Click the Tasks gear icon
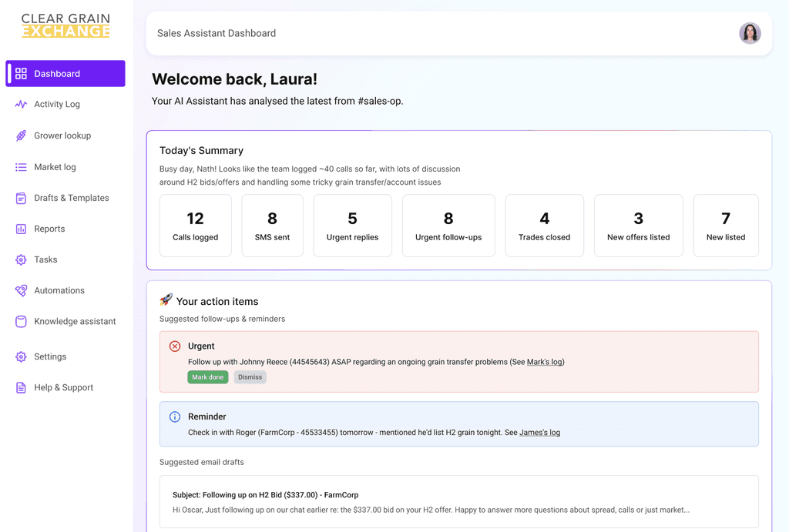This screenshot has height=532, width=789. [x=21, y=259]
